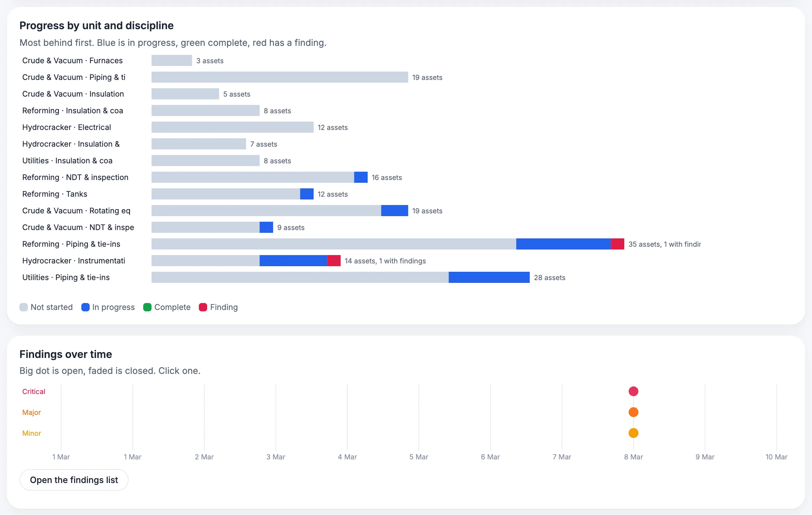This screenshot has width=812, height=515.
Task: Click the '14 assets, 1 with findings' text
Action: click(385, 261)
